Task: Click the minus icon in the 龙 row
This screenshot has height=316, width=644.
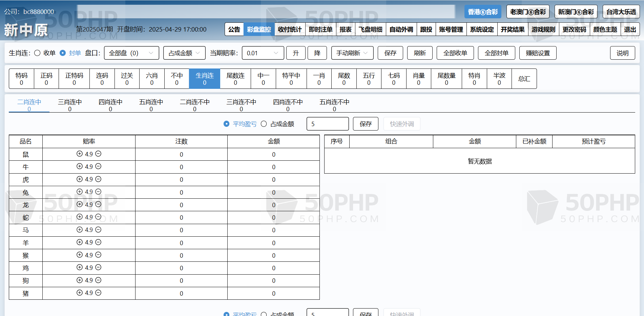Action: click(98, 204)
